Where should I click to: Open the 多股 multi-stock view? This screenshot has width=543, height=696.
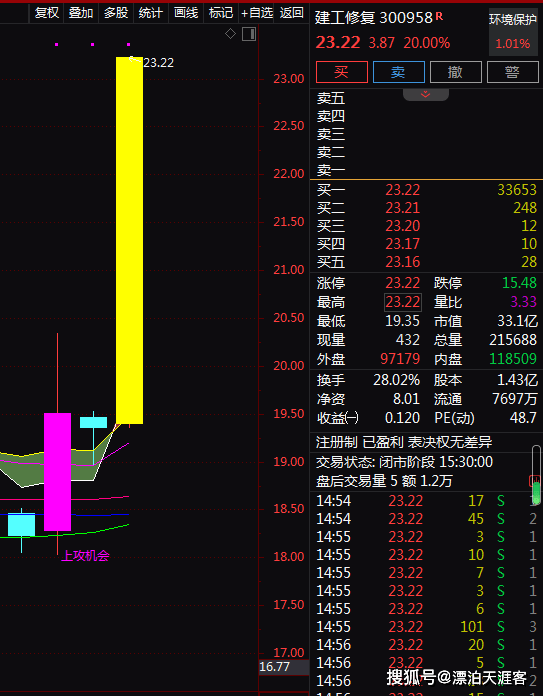[x=116, y=13]
